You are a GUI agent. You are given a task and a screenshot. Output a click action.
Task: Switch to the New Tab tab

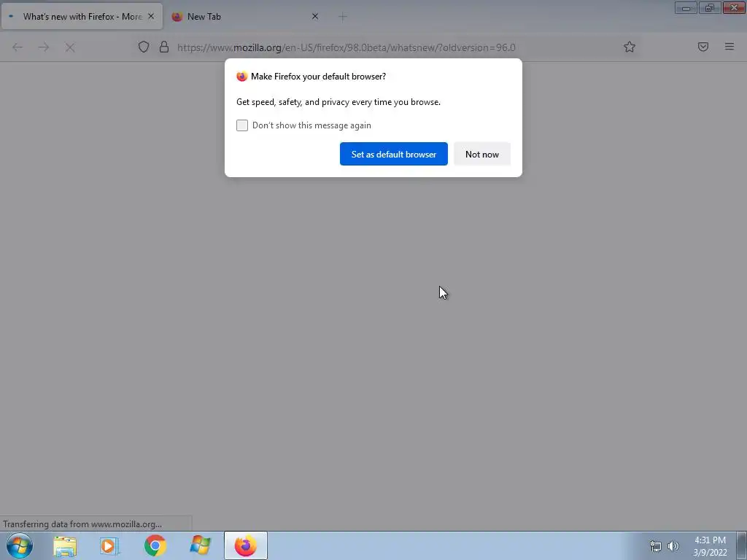(x=245, y=17)
